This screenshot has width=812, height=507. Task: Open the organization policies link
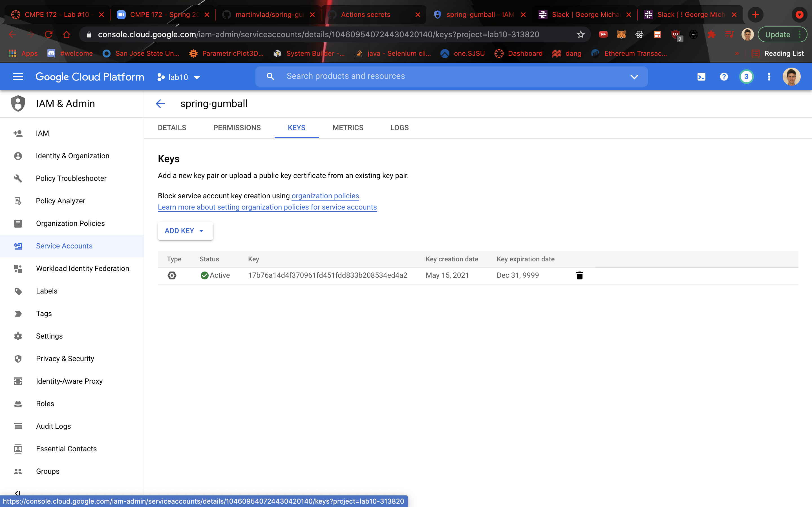325,196
